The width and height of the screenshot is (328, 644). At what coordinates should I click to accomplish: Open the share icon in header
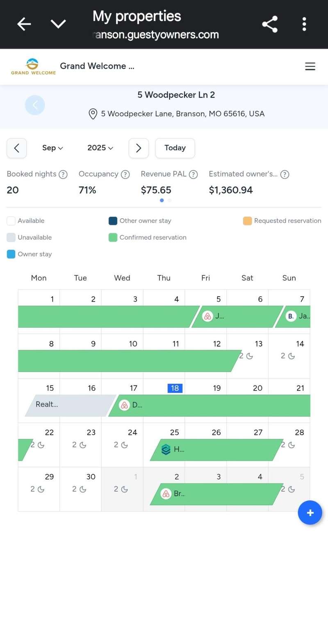pos(270,24)
